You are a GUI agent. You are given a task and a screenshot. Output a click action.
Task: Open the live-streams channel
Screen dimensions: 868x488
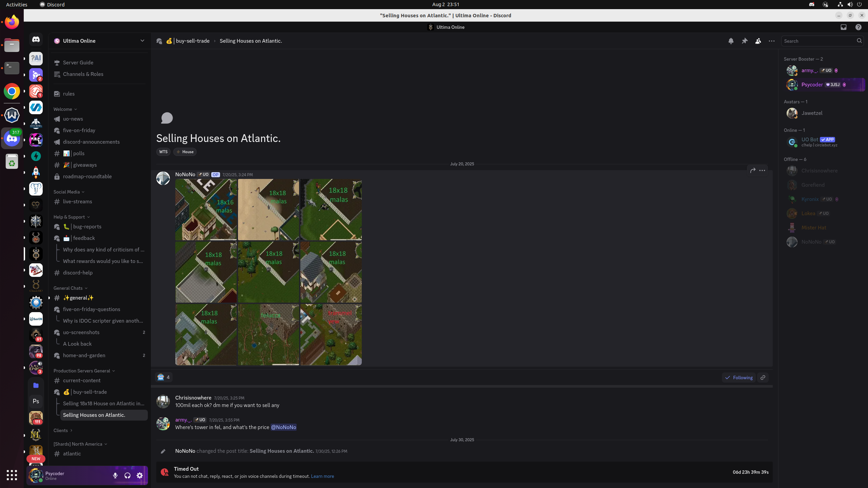[99, 201]
